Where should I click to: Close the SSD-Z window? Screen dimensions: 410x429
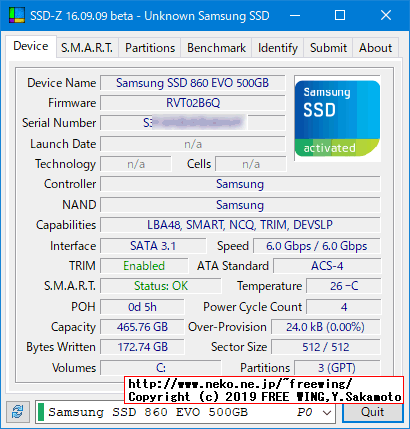click(386, 15)
